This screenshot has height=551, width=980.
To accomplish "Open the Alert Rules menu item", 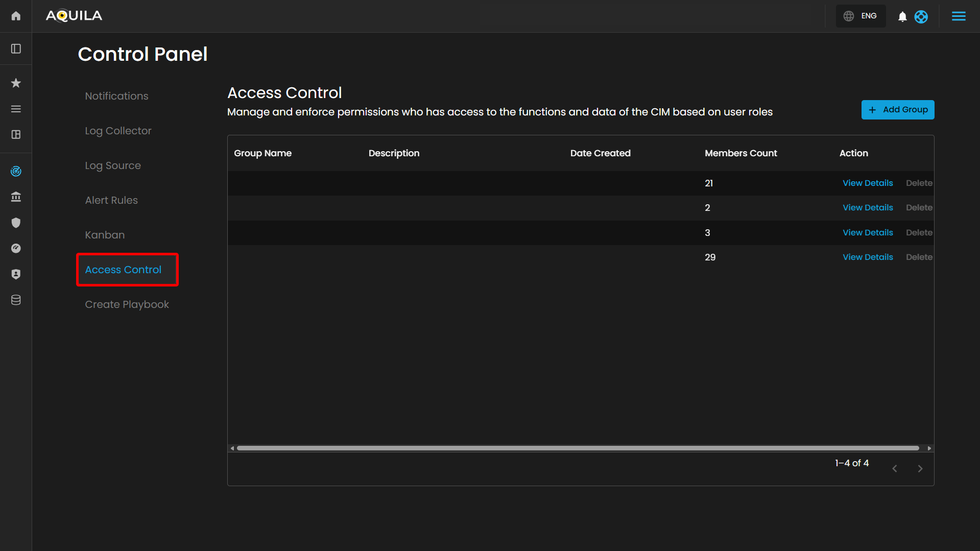I will 111,200.
